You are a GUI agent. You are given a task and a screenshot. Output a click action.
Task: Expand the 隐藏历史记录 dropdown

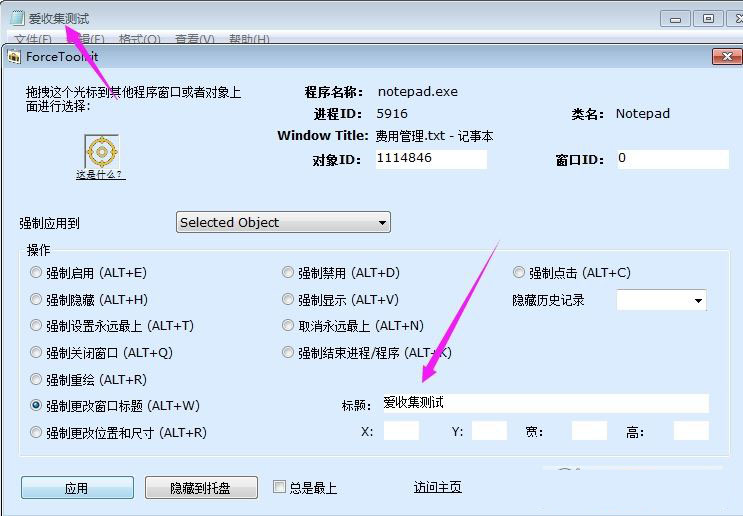(x=661, y=300)
